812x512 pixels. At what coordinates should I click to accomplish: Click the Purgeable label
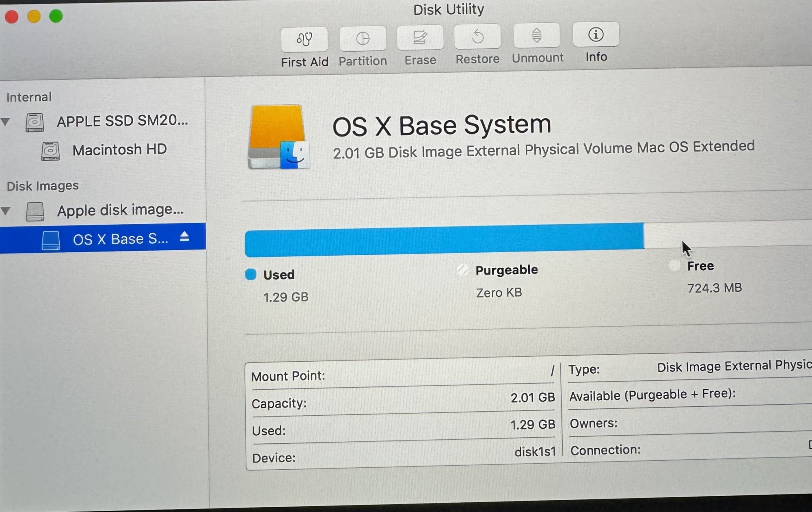click(507, 270)
